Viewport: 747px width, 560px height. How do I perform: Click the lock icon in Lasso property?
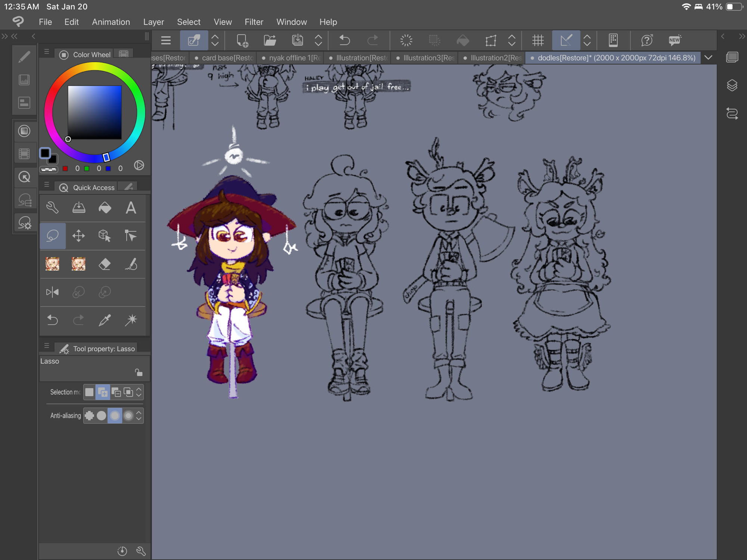coord(139,372)
